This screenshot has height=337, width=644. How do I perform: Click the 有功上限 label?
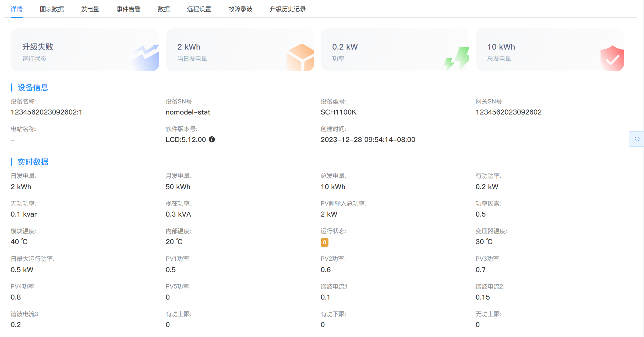(x=178, y=314)
